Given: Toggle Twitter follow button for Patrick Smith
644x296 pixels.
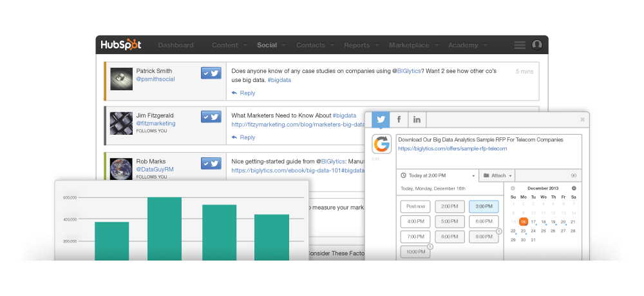Looking at the screenshot, I should point(211,73).
